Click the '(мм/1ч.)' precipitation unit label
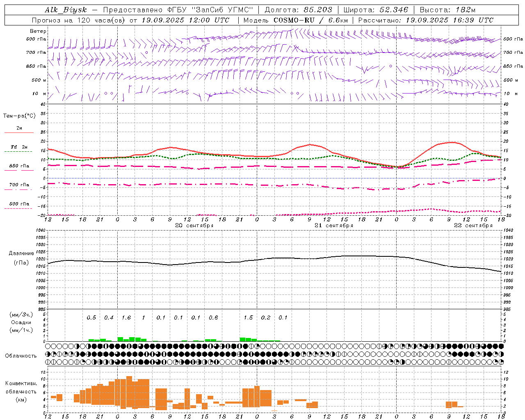The height and width of the screenshot is (420, 525). tap(21, 330)
